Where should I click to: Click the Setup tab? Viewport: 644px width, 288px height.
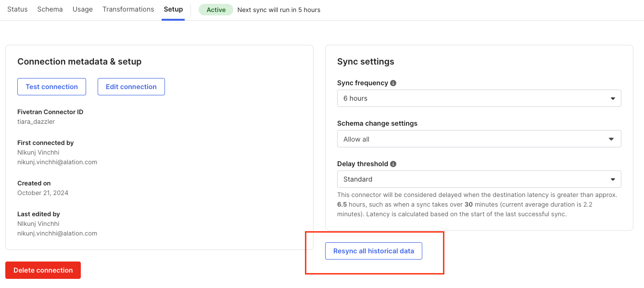click(173, 10)
